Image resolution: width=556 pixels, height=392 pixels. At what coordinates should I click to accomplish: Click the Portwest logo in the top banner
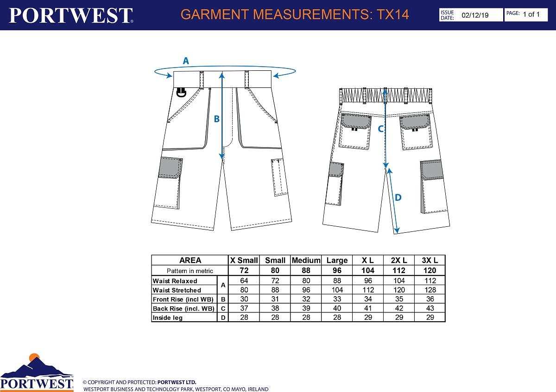(x=71, y=15)
